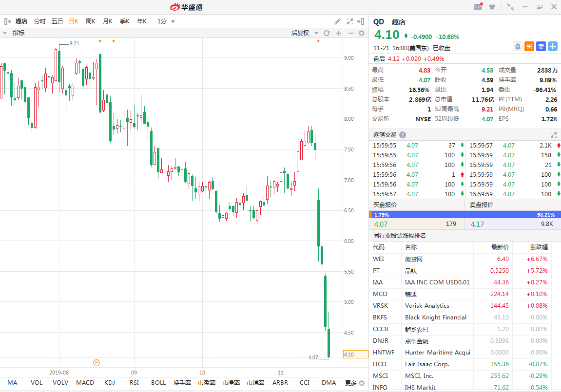The image size is (561, 392).
Task: Click the blue 卖 sell button
Action: 541,46
